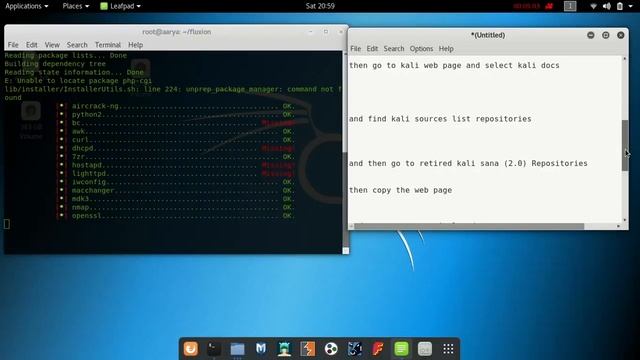Launch Metasploit (M shield) from the dock
This screenshot has height=360, width=640.
(x=261, y=349)
